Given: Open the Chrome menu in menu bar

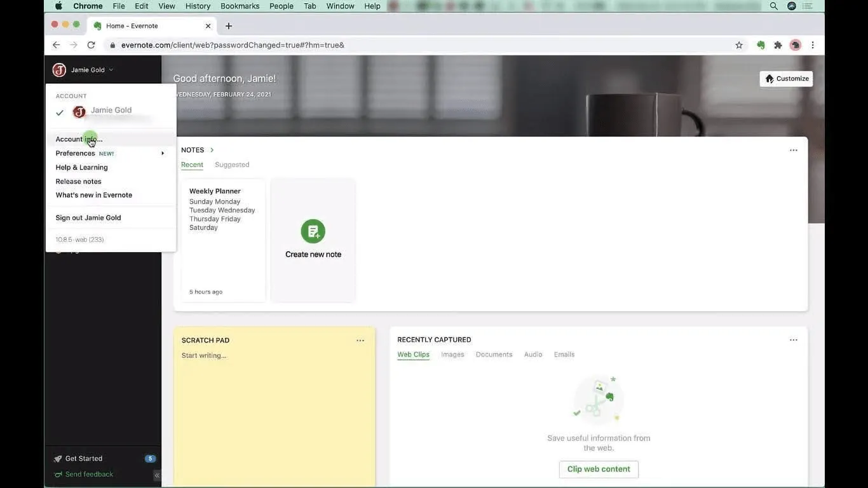Looking at the screenshot, I should click(88, 6).
